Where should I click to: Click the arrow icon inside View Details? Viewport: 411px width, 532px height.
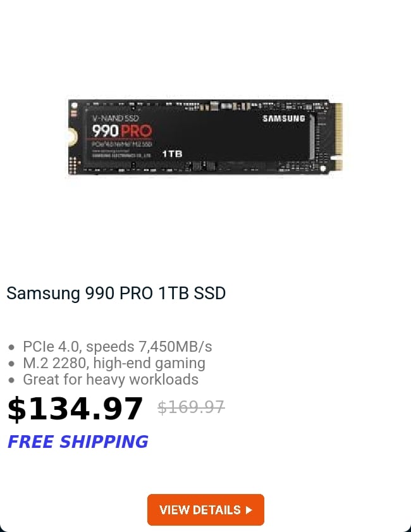(x=249, y=510)
